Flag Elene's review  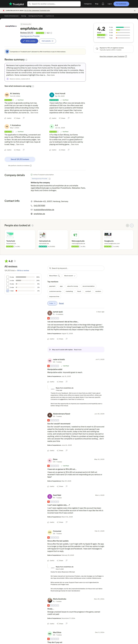pyautogui.click(x=67, y=486)
